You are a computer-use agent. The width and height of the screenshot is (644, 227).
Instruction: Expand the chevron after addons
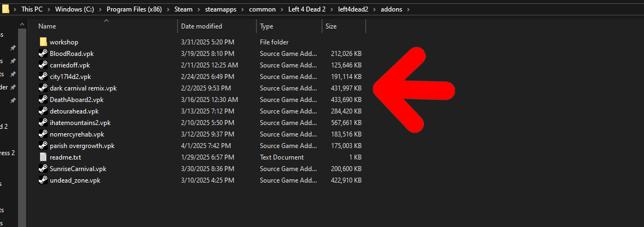coord(408,9)
